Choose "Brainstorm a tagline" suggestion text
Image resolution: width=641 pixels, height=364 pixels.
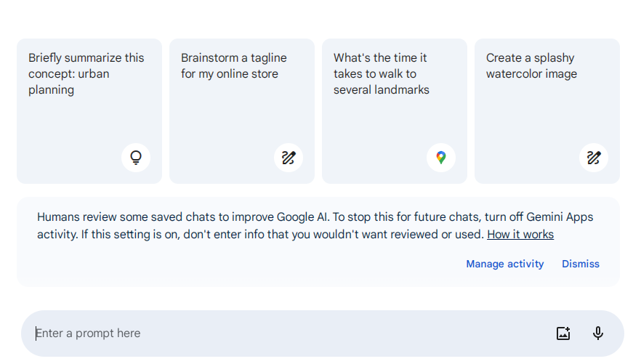(233, 65)
